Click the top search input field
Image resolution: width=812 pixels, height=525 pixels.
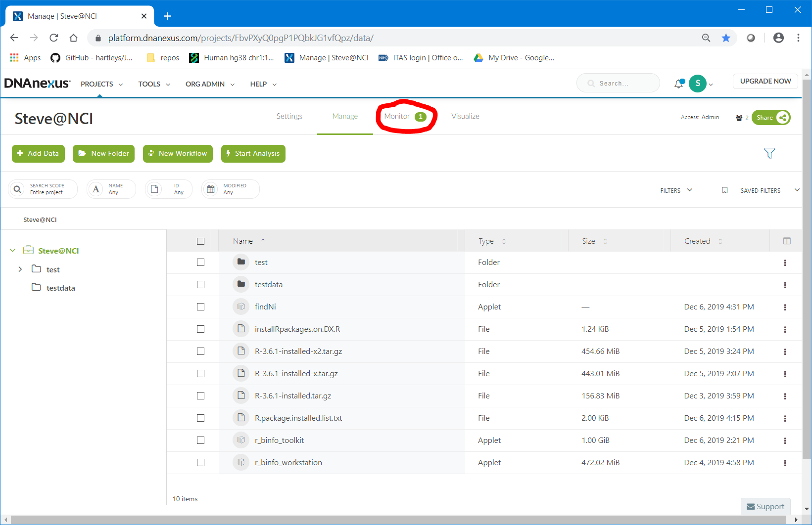619,83
